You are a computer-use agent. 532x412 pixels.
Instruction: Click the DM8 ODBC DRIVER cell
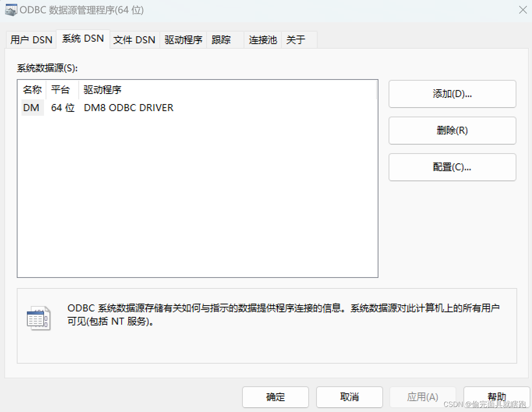click(129, 108)
